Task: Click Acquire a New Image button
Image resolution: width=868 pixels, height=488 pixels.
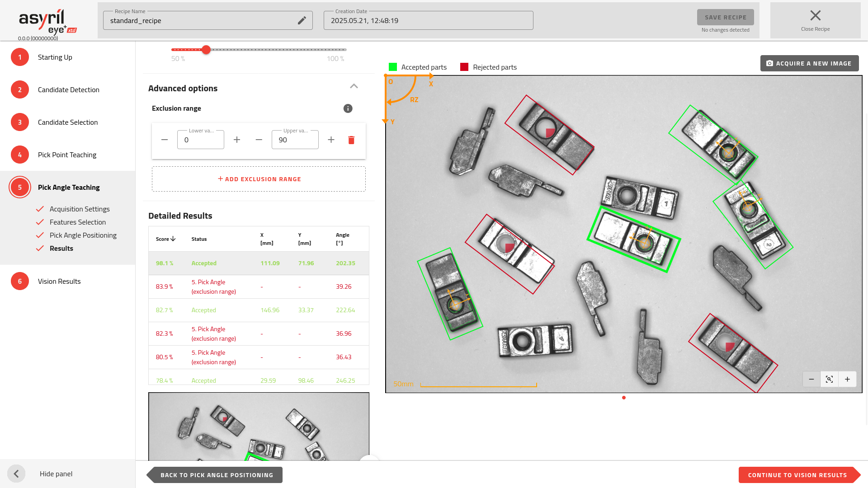Action: [x=809, y=63]
